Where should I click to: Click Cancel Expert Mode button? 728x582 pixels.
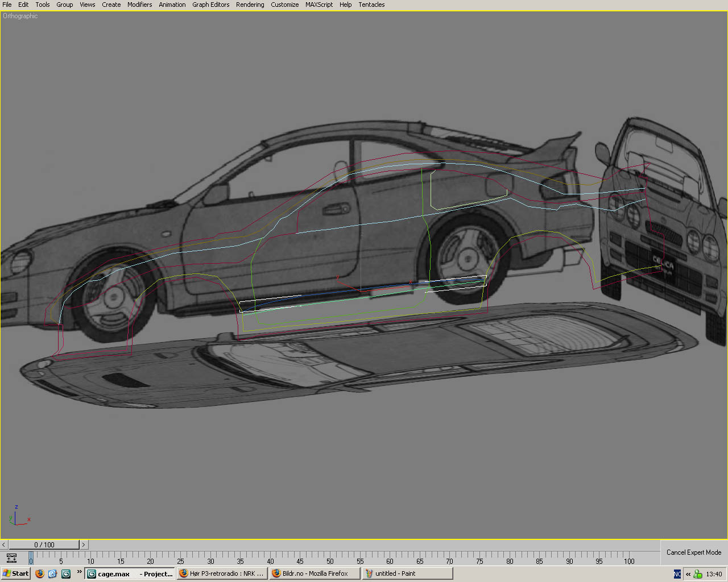(693, 552)
